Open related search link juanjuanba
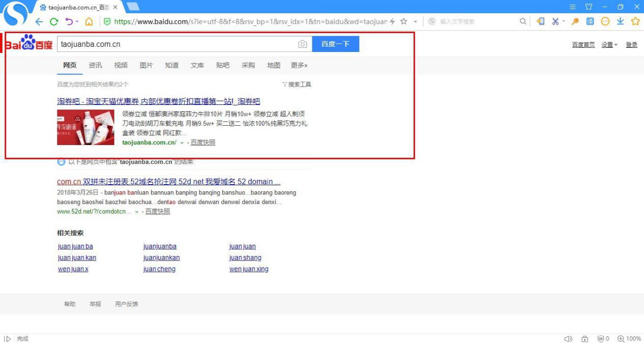This screenshot has width=644, height=343. pos(160,246)
